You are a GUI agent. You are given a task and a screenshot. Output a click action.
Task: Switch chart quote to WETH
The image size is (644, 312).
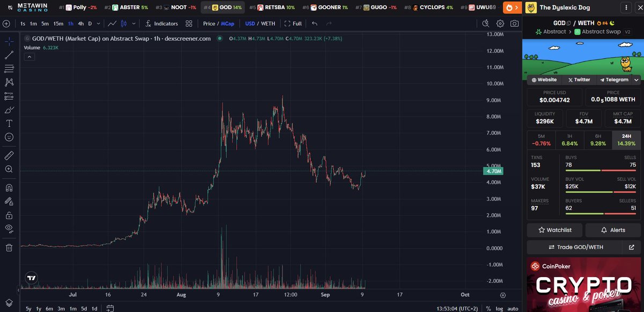tap(268, 24)
